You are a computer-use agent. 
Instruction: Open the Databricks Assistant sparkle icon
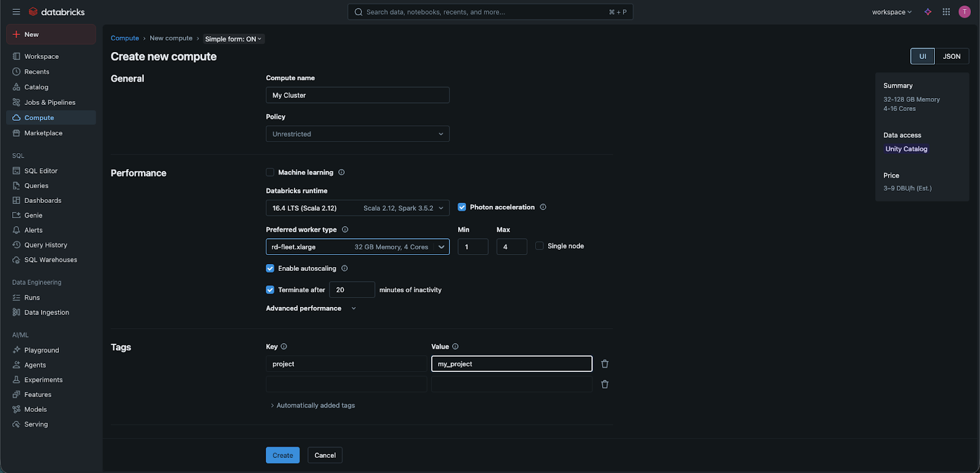pyautogui.click(x=928, y=12)
